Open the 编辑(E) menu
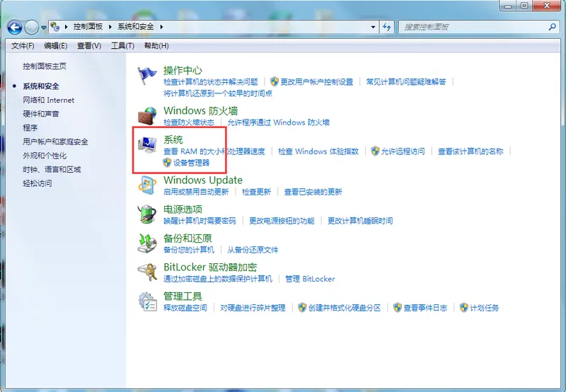Image resolution: width=566 pixels, height=392 pixels. click(56, 46)
